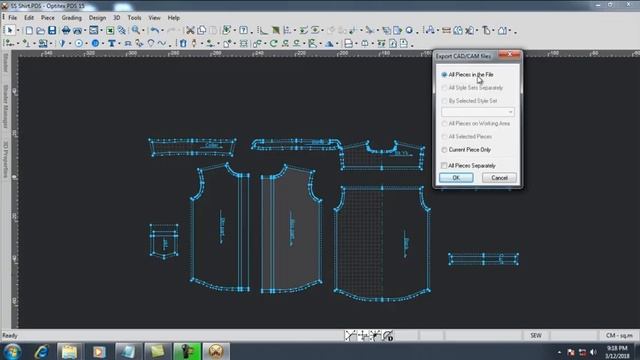
Task: Expand dropdown arrow beside circle tool
Action: [x=87, y=44]
